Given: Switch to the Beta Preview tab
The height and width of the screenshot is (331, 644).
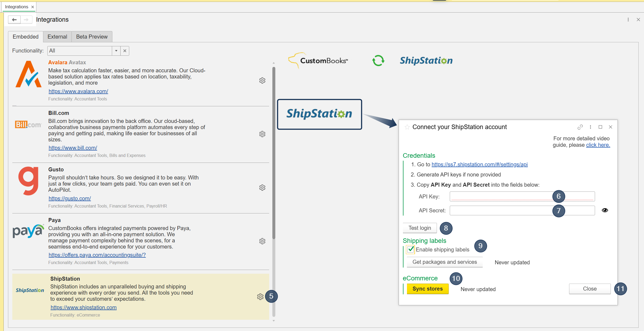Looking at the screenshot, I should [92, 37].
